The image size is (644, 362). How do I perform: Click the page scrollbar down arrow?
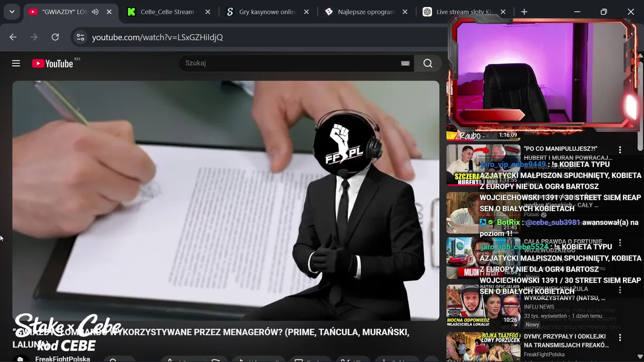pyautogui.click(x=640, y=357)
